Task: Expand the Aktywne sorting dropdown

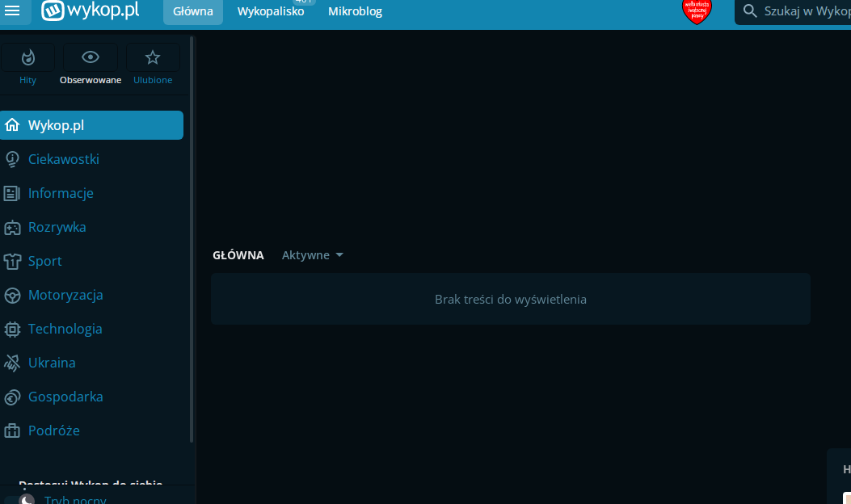Action: pyautogui.click(x=313, y=255)
